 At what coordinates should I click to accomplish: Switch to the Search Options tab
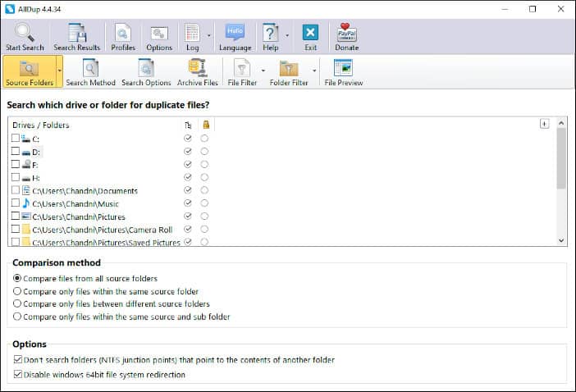tap(146, 72)
